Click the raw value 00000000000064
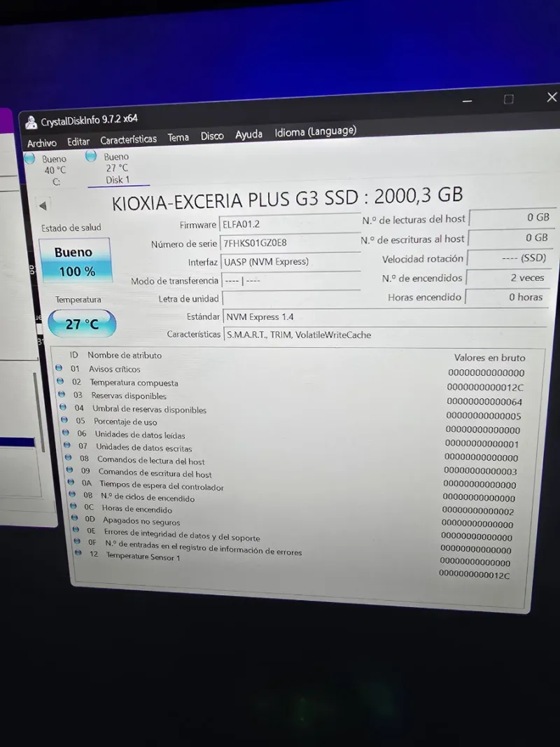 (x=484, y=402)
